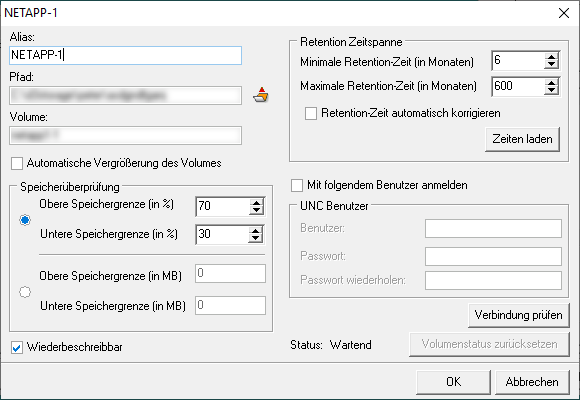This screenshot has height=400, width=580.
Task: Increase Obere Speichergrenze percent value
Action: [256, 202]
